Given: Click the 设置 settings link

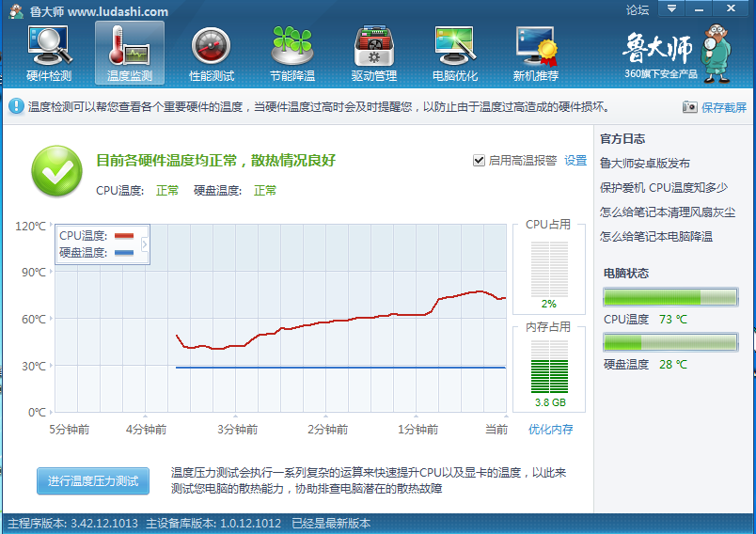Looking at the screenshot, I should click(x=575, y=161).
